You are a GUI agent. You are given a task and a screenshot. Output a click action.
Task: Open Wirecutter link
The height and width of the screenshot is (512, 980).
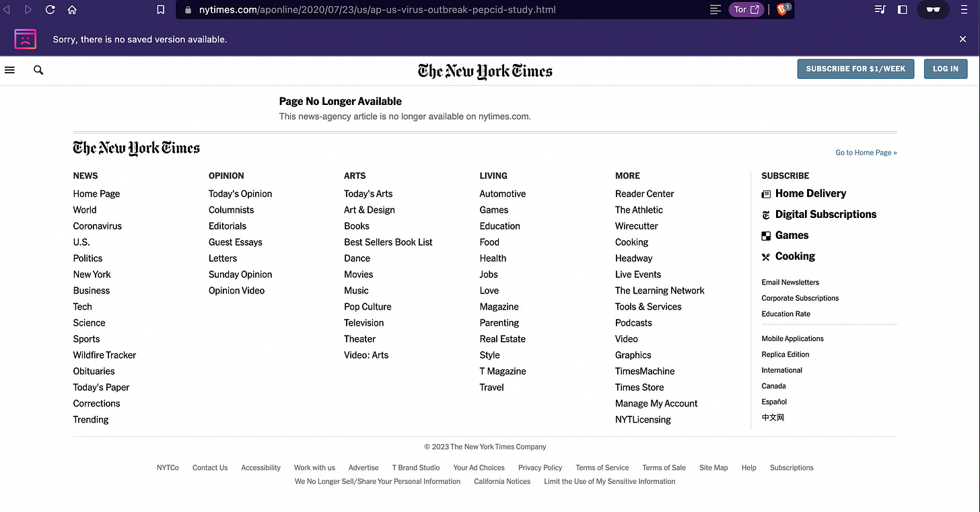click(637, 226)
